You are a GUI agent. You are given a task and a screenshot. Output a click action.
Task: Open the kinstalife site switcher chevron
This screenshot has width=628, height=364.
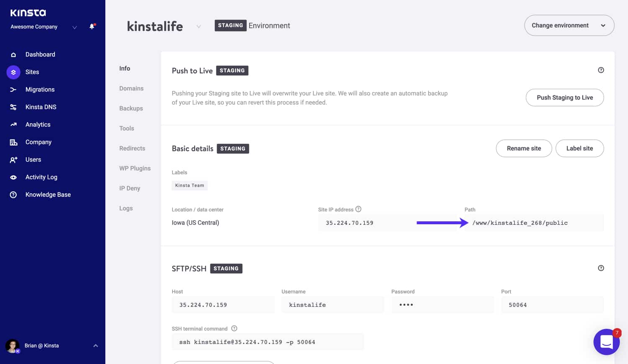[x=198, y=26]
